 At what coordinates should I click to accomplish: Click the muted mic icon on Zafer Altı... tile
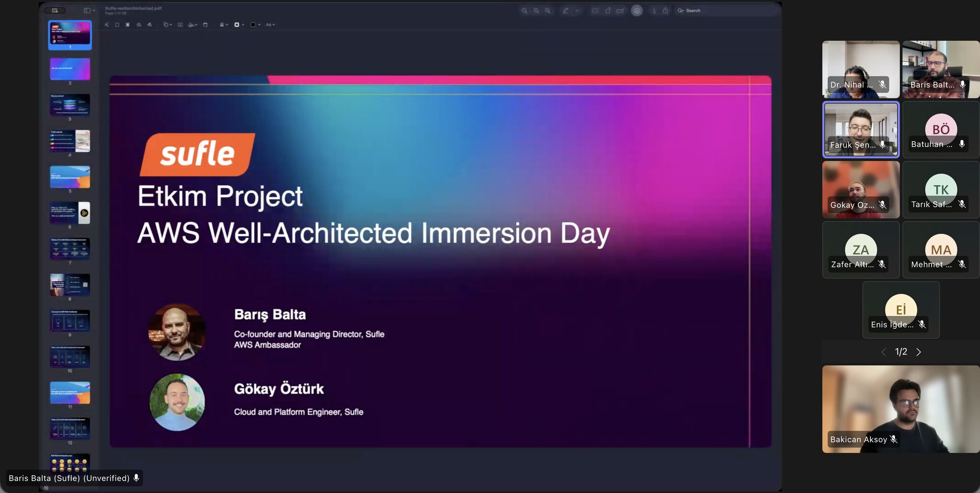pyautogui.click(x=882, y=264)
